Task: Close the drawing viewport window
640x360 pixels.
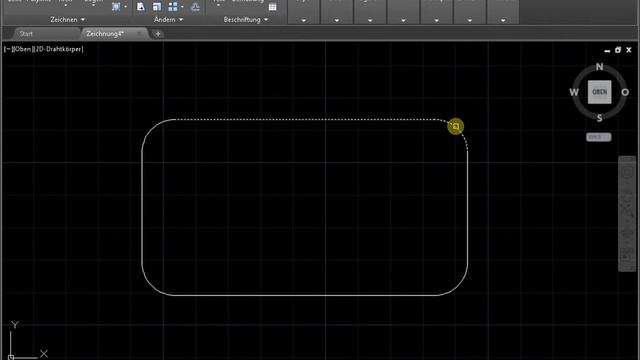Action: click(629, 50)
